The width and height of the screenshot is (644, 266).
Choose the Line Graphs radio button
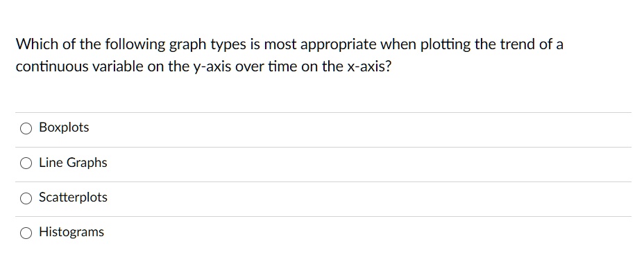pyautogui.click(x=26, y=163)
